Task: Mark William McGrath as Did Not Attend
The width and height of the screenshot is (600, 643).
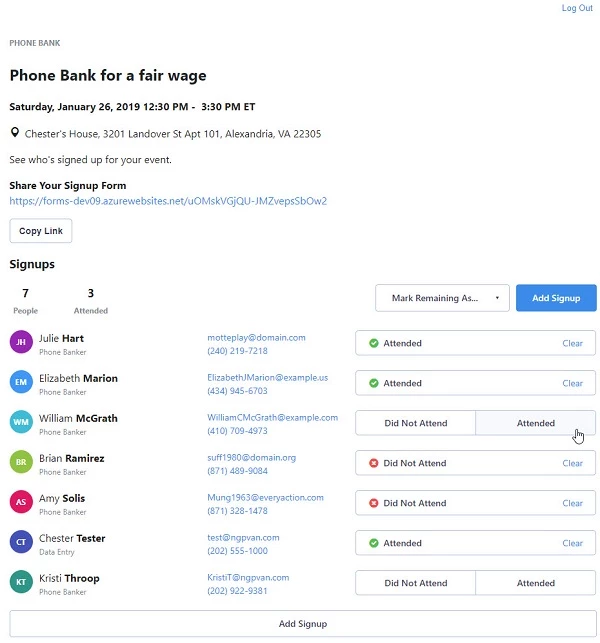Action: click(415, 423)
